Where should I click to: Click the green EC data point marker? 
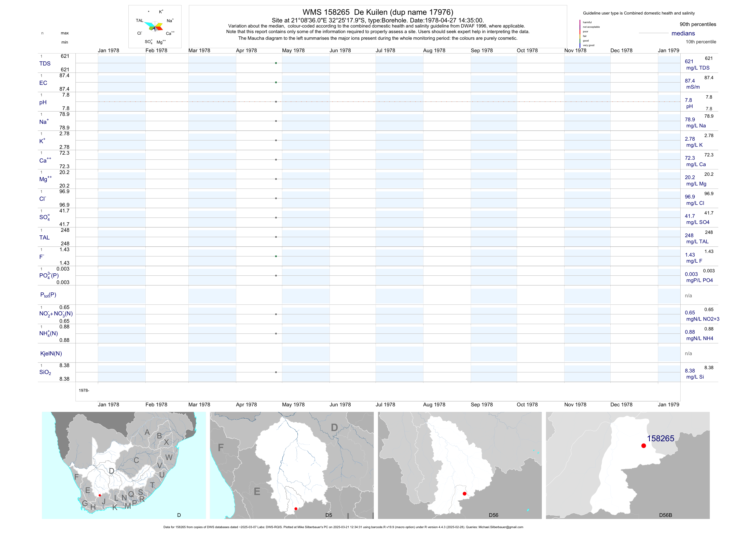click(276, 82)
